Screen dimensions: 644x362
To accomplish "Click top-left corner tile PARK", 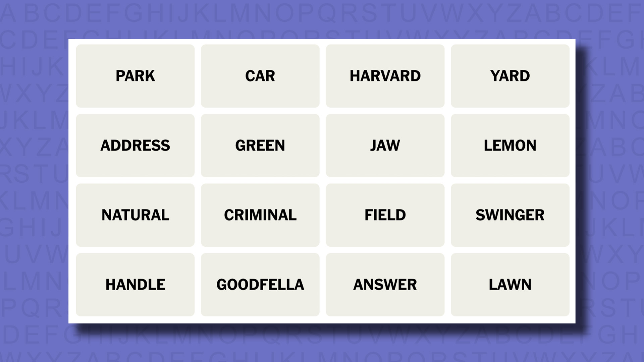I will coord(135,75).
